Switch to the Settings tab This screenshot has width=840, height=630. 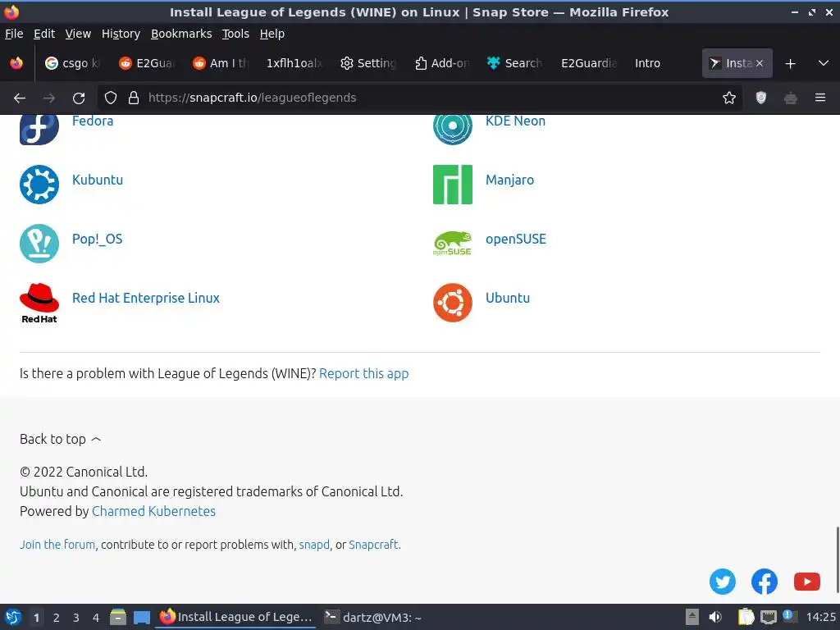tap(368, 63)
